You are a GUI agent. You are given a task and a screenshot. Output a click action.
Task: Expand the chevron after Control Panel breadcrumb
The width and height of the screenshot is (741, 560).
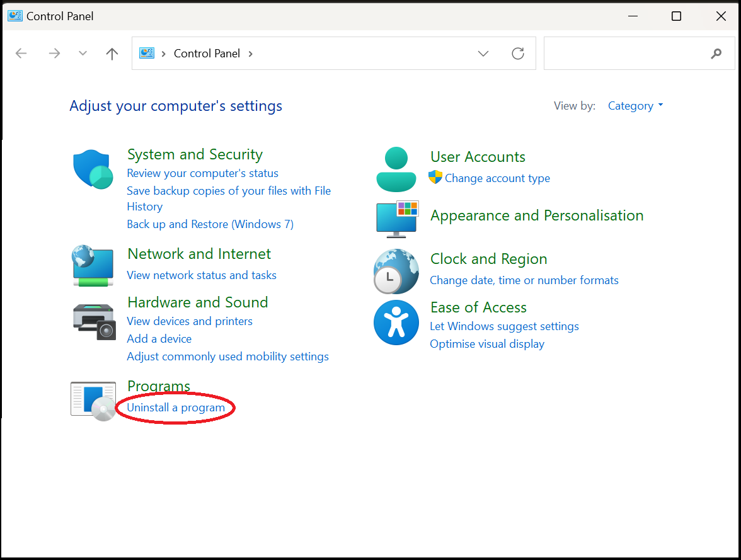[x=250, y=54]
